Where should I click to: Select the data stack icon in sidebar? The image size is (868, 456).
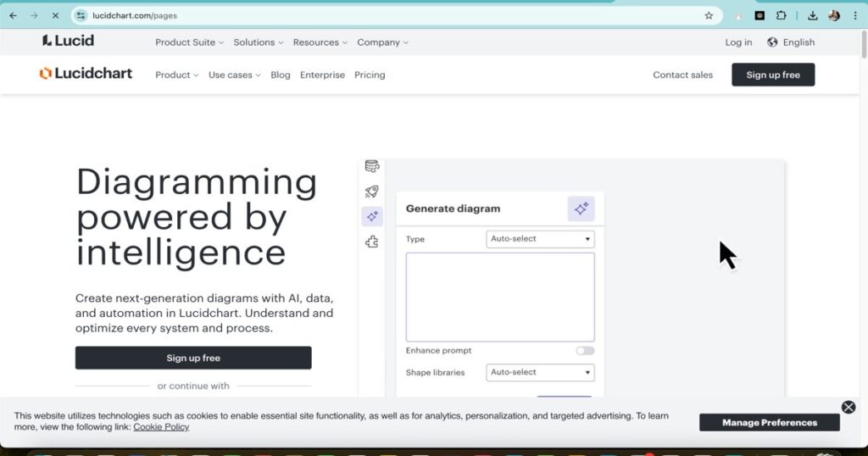[x=372, y=166]
